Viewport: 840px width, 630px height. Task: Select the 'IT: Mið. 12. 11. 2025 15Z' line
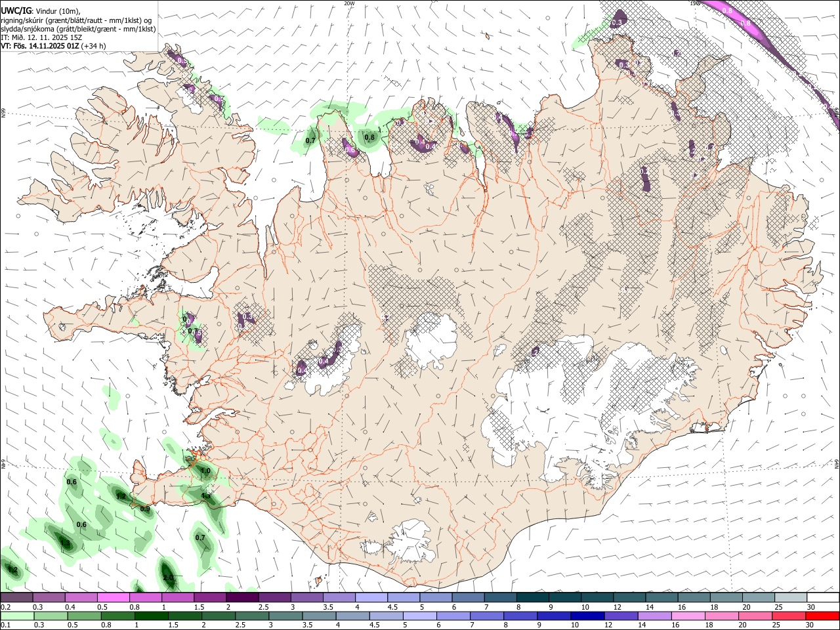41,37
